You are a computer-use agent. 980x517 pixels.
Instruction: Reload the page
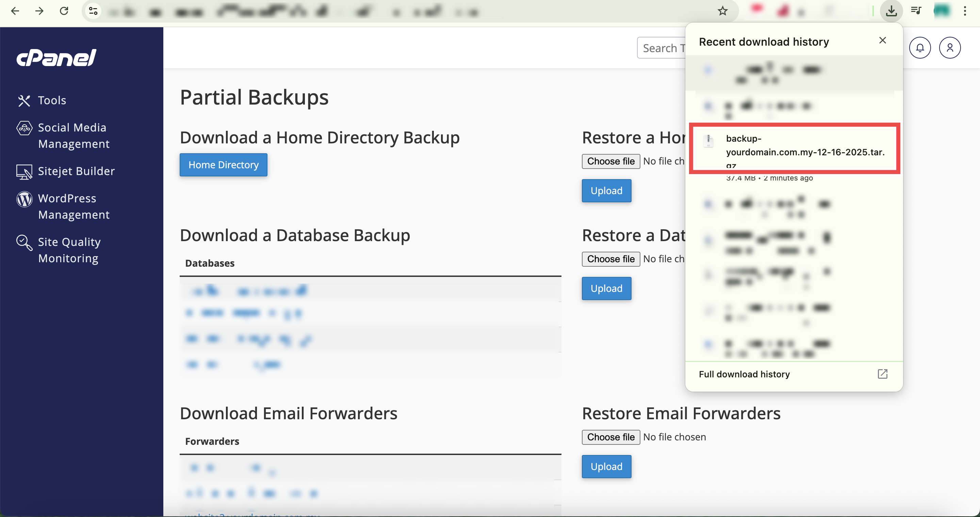[x=64, y=11]
